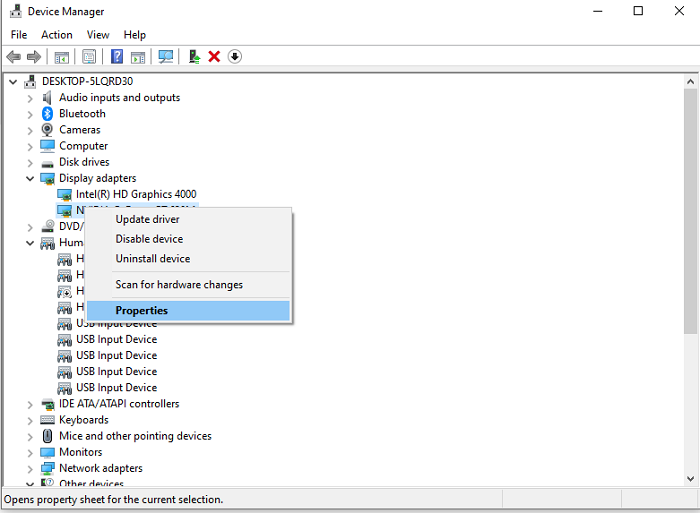Expand the Cameras category
Screen dimensions: 700x513
tap(30, 130)
